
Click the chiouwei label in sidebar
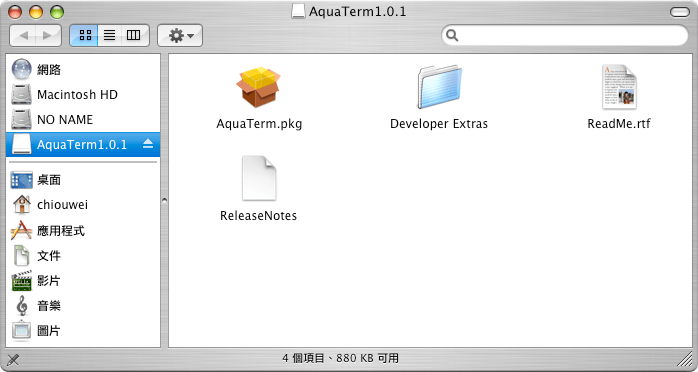pyautogui.click(x=62, y=205)
